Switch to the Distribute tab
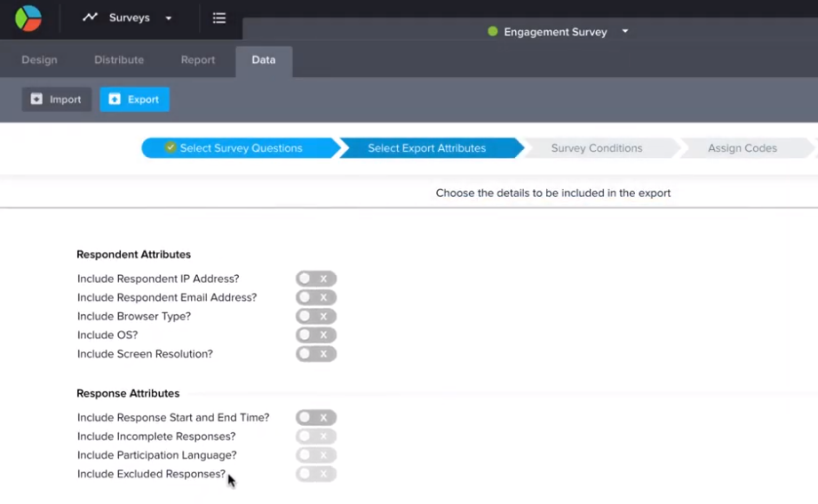 (x=119, y=60)
